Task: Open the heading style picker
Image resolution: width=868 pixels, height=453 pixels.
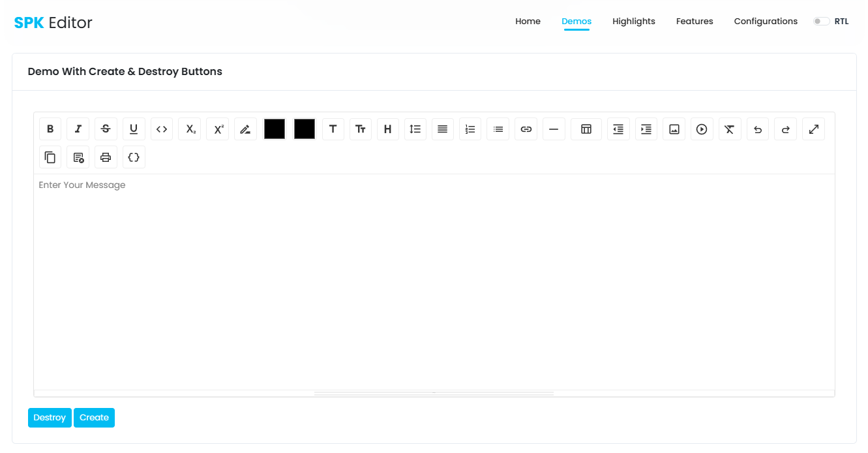Action: click(388, 129)
